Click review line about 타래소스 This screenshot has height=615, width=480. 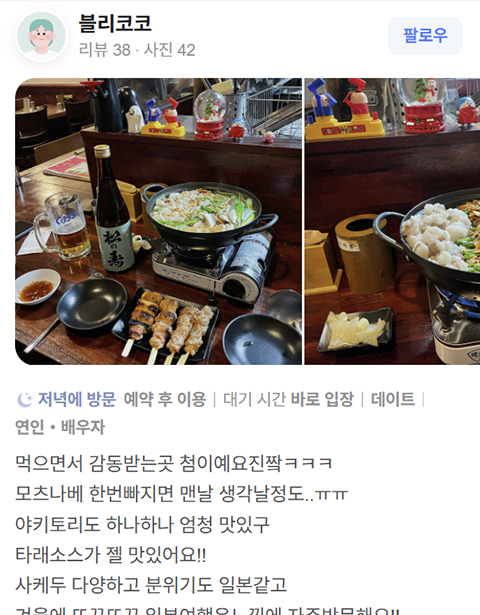[x=111, y=555]
